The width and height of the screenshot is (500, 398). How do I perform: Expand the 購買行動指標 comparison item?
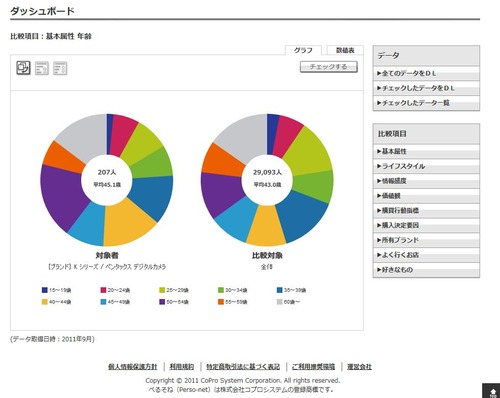pyautogui.click(x=426, y=210)
